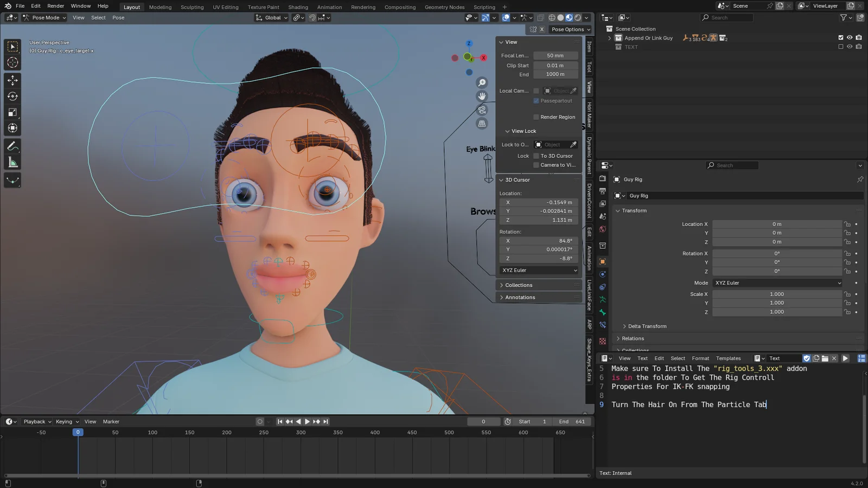This screenshot has height=488, width=868.
Task: Open the Object Properties tab in Properties editor
Action: click(x=602, y=261)
